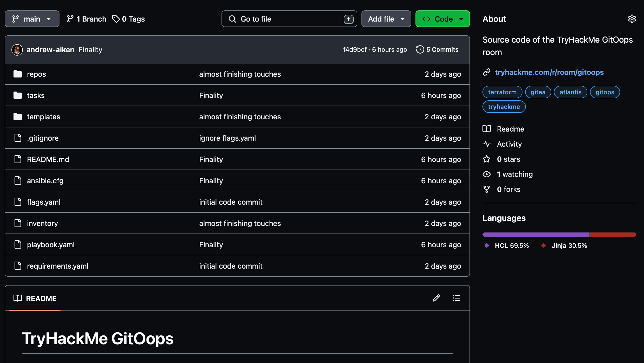The image size is (644, 363).
Task: Click the folder icon for tasks
Action: click(x=18, y=95)
